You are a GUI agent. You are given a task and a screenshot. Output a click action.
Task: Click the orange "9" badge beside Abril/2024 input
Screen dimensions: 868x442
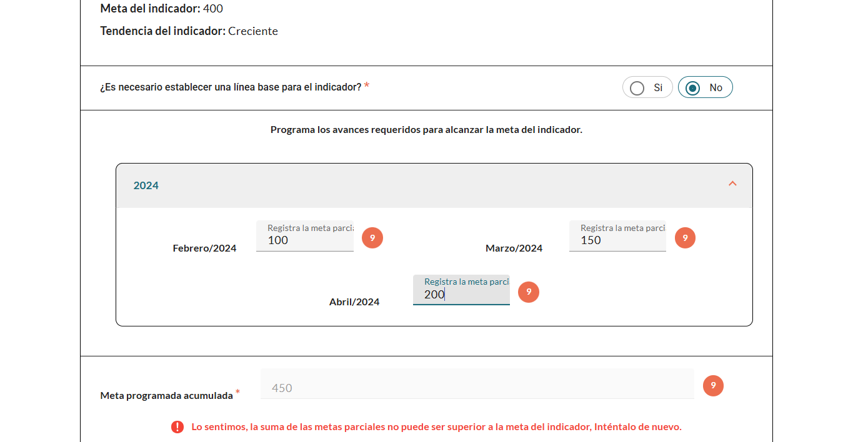point(529,292)
